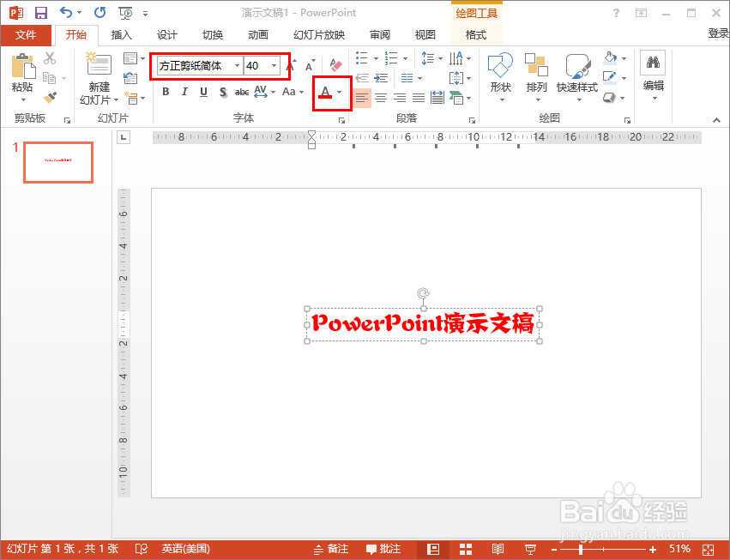The image size is (730, 560).
Task: Open font name dropdown 方正剪纸简体
Action: click(x=237, y=66)
